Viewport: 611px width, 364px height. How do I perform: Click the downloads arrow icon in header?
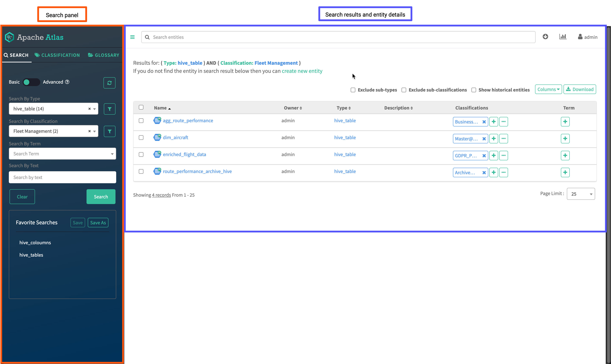point(545,37)
